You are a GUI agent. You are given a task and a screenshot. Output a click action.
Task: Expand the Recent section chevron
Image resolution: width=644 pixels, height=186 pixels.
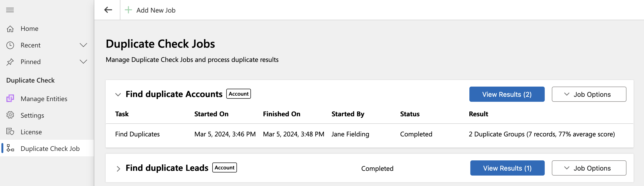pyautogui.click(x=83, y=45)
